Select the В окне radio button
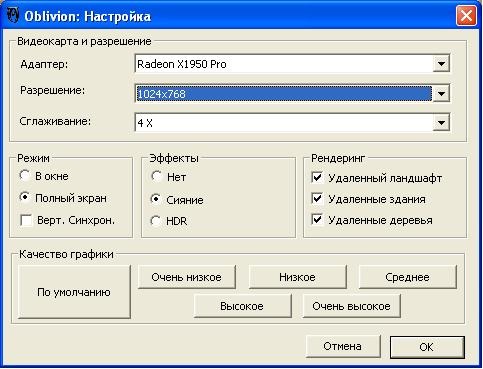 pyautogui.click(x=25, y=175)
